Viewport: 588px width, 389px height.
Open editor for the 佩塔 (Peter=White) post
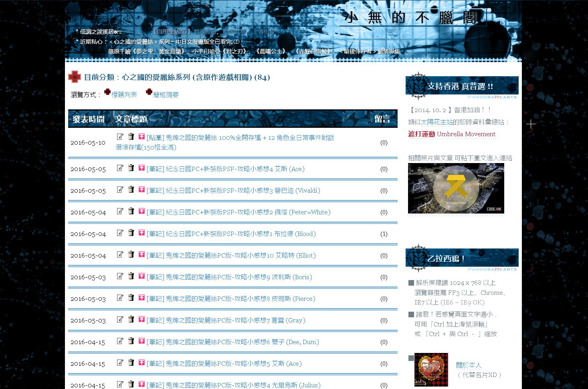120,211
